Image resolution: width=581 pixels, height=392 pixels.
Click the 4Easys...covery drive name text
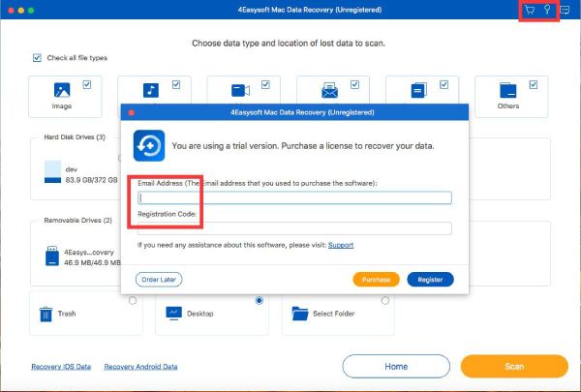coord(89,253)
